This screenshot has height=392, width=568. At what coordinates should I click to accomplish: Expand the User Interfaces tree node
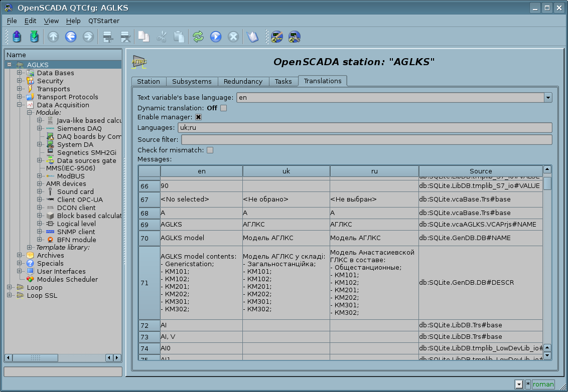coord(19,271)
